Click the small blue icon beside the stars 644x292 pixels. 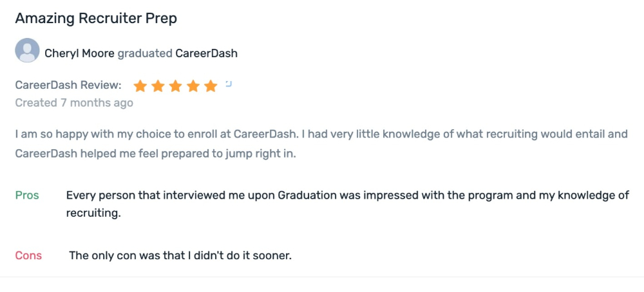pyautogui.click(x=229, y=84)
